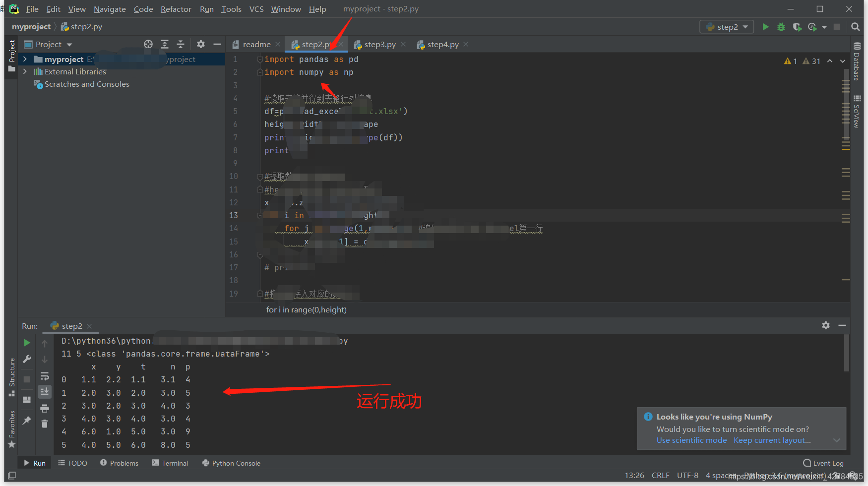Open Database side panel
The image size is (868, 486).
857,61
